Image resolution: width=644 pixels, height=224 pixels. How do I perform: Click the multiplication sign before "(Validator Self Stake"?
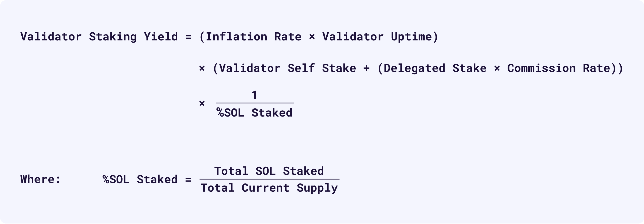pyautogui.click(x=202, y=68)
